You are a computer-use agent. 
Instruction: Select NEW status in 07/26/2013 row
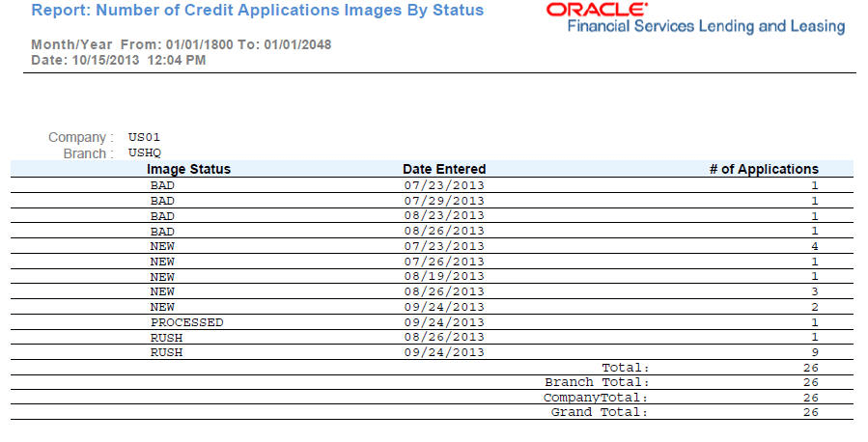pos(162,262)
